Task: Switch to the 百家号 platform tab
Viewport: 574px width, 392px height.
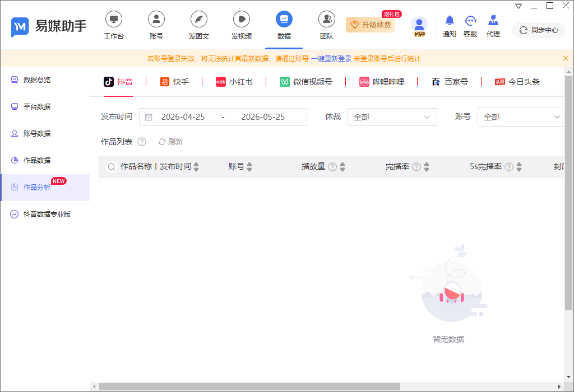Action: [x=450, y=82]
